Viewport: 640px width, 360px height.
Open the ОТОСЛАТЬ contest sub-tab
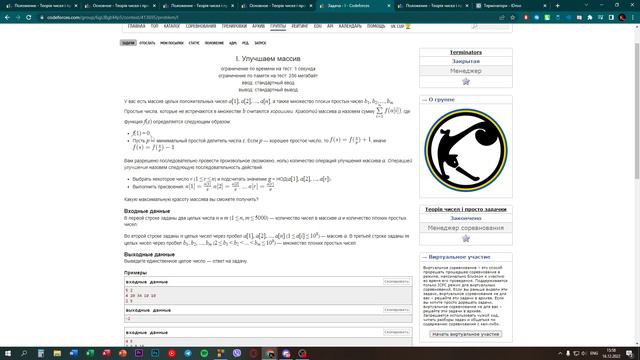[x=147, y=43]
